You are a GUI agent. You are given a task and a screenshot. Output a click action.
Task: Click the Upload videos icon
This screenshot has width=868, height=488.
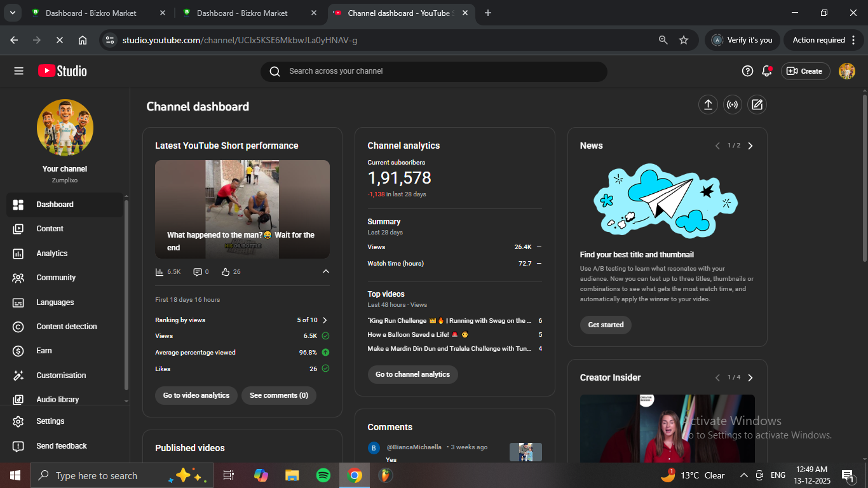click(x=708, y=105)
